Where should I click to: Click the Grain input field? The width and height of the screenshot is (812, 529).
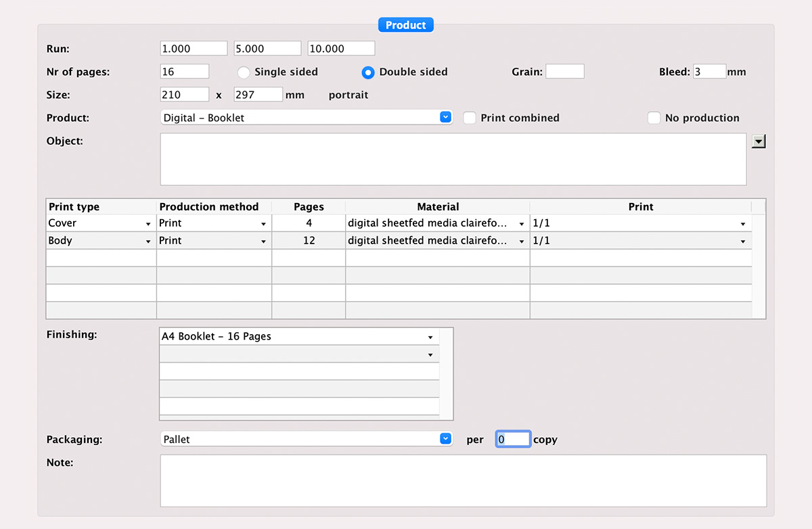click(564, 72)
